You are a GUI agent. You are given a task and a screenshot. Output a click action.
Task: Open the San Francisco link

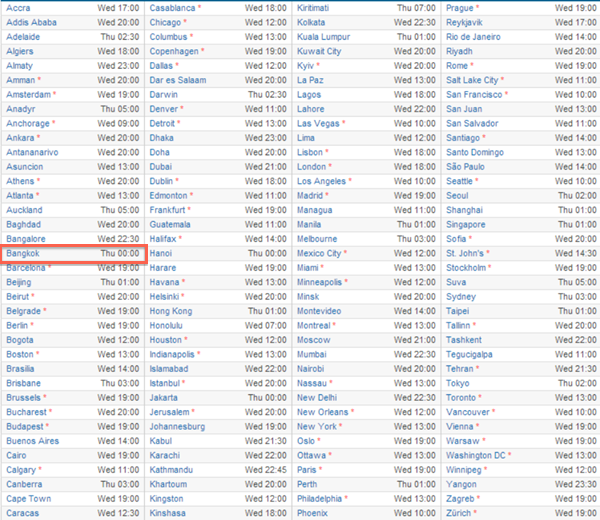pyautogui.click(x=476, y=94)
